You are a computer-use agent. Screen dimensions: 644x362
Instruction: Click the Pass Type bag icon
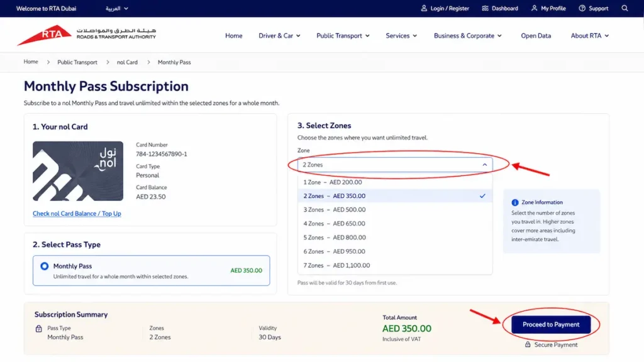[38, 328]
